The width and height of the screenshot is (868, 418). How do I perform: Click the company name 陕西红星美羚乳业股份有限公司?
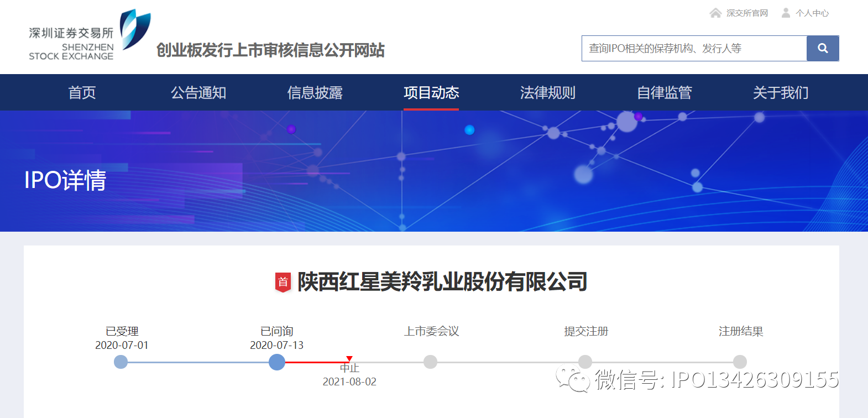(442, 282)
